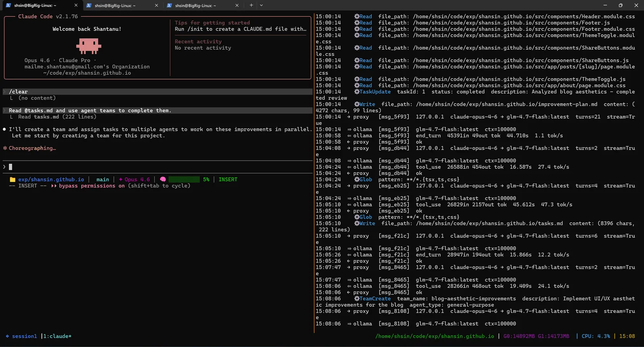Click Read for ThemeToggle.js log line

[366, 79]
